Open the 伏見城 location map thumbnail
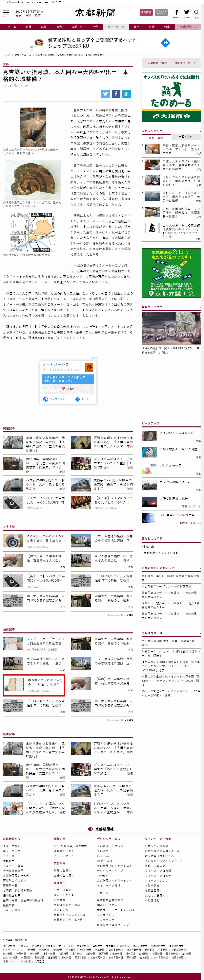 [32, 232]
